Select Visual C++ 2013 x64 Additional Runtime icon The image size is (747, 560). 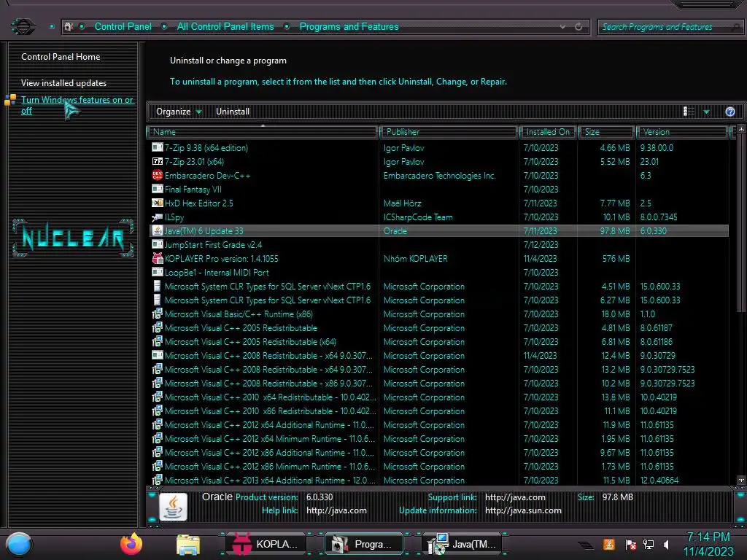pos(158,480)
